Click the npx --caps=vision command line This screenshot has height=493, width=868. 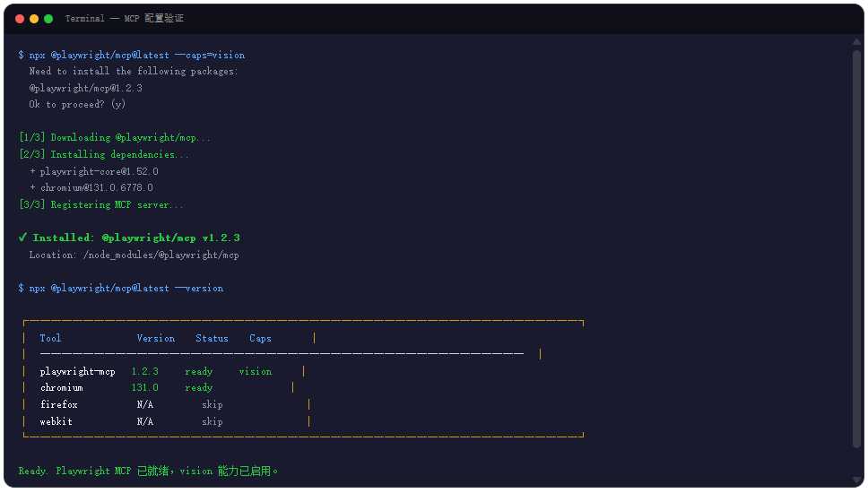(132, 55)
